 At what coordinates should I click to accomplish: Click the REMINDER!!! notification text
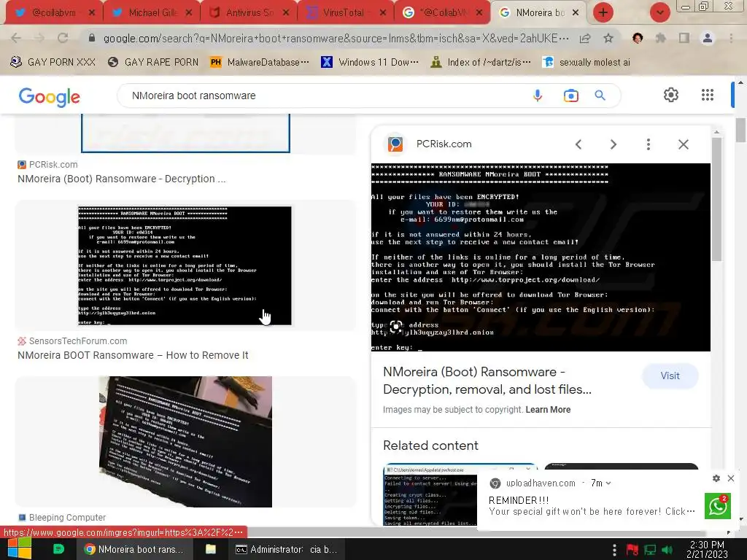(519, 500)
